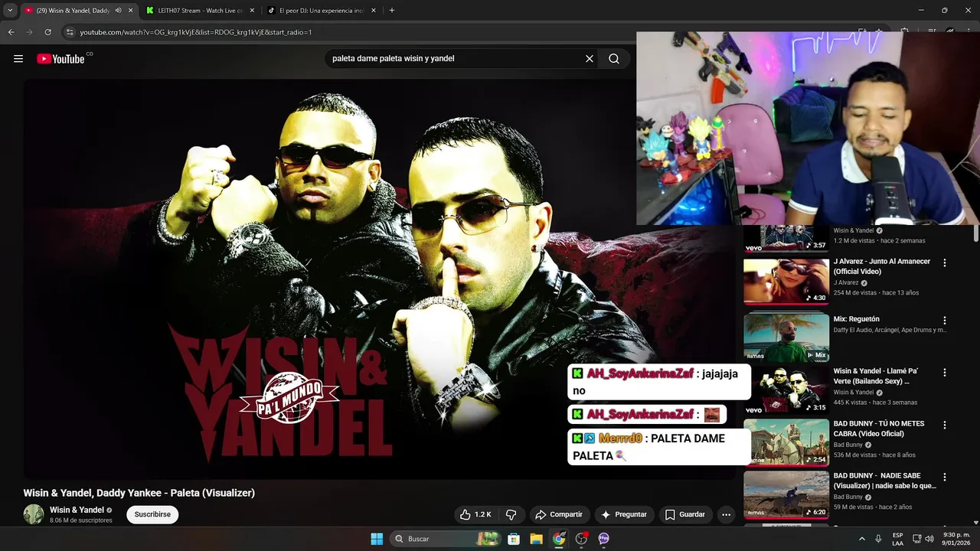Image resolution: width=980 pixels, height=551 pixels.
Task: Open 'J Alvarez - Junto Al Amanecer' title
Action: tap(882, 266)
